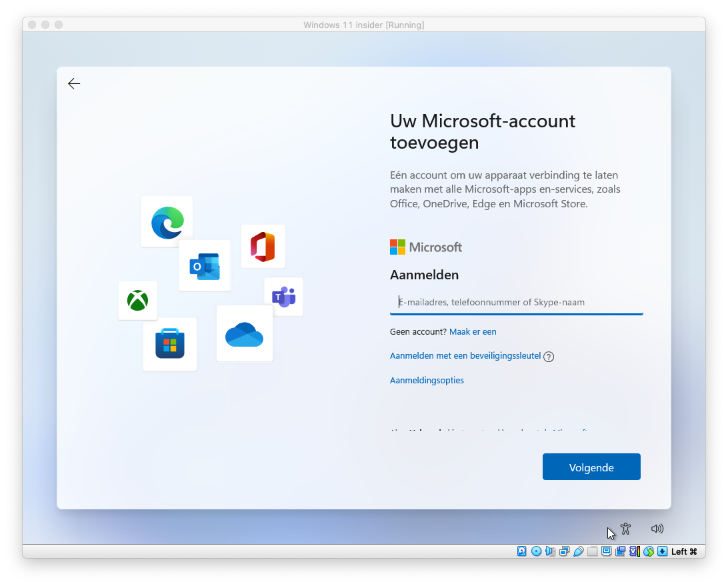Click the VirtualBox network adapters indicator

pyautogui.click(x=564, y=551)
